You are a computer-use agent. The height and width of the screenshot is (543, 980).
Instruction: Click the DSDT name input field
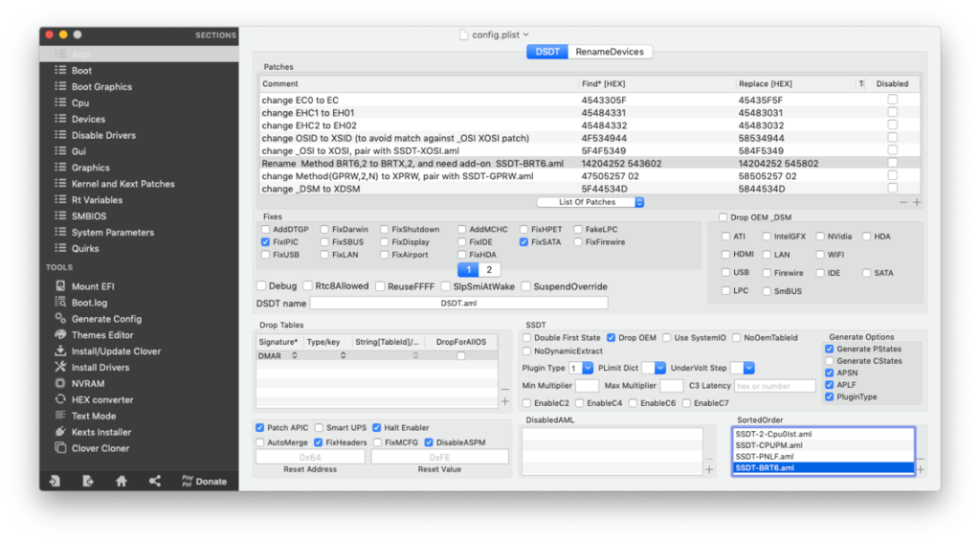458,304
